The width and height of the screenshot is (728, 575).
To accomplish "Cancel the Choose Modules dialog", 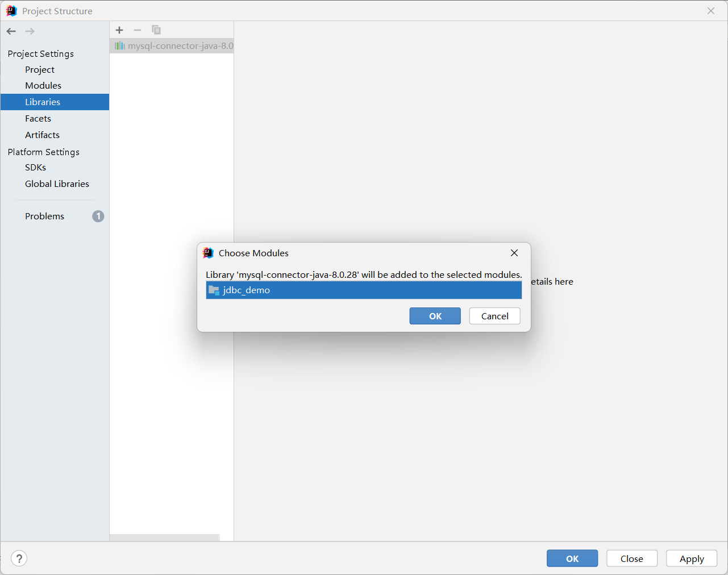I will pyautogui.click(x=495, y=316).
